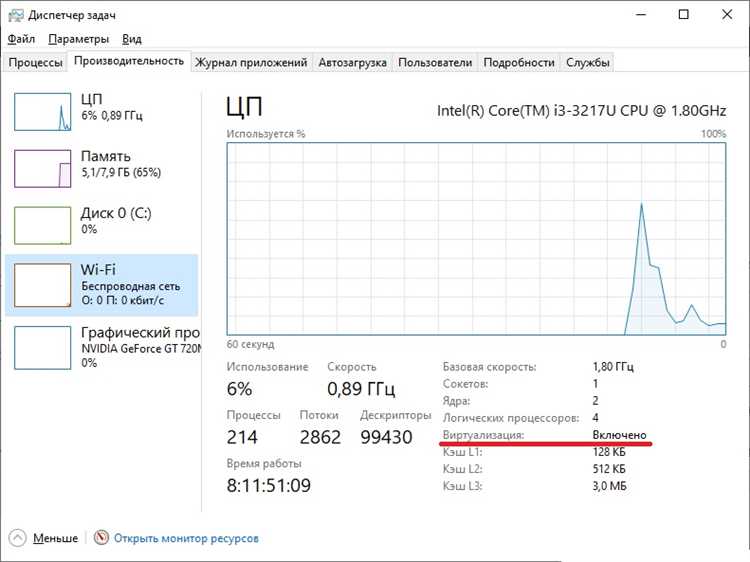Switch to the Подробности tab
The width and height of the screenshot is (750, 562).
click(519, 62)
